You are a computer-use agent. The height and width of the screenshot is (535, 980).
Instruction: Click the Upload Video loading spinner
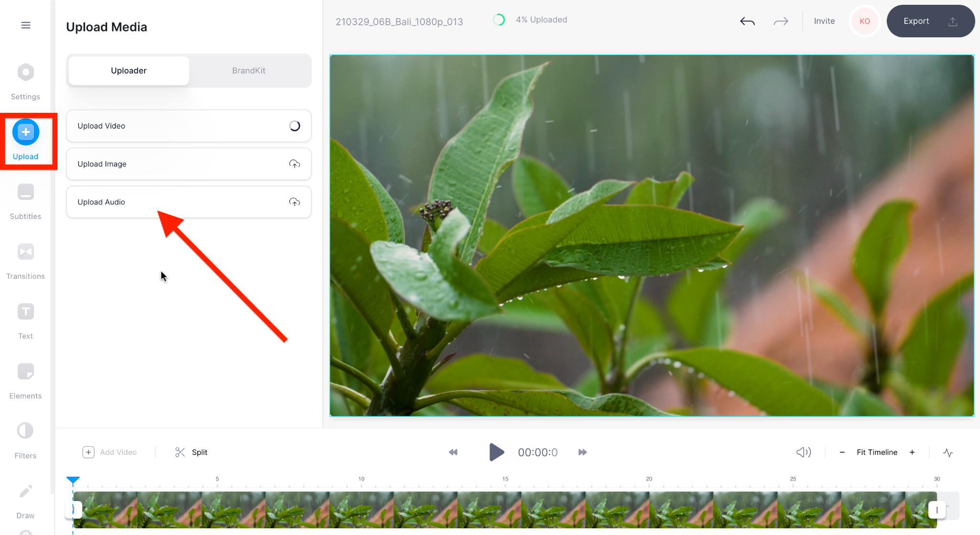(295, 126)
